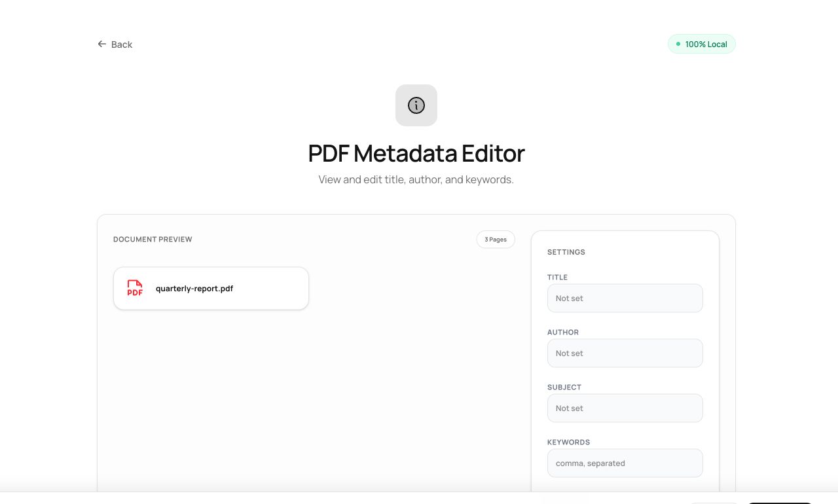
Task: Click the red PDF file icon
Action: tap(135, 288)
